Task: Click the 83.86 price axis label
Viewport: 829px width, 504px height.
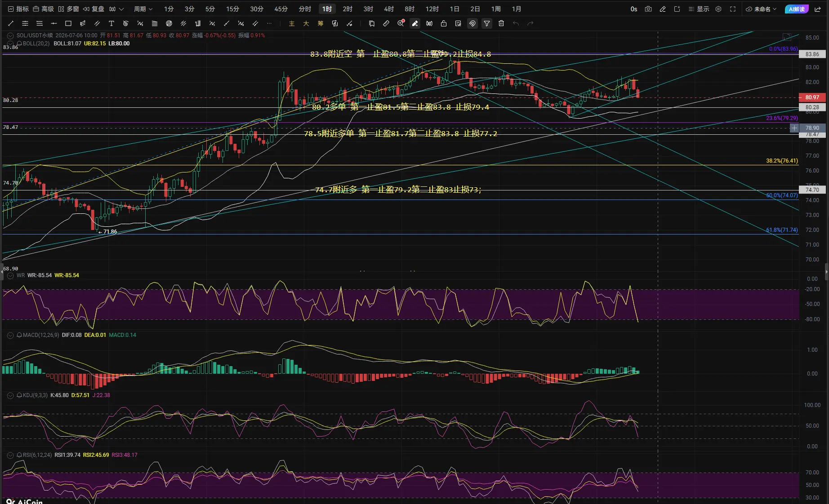Action: click(x=812, y=54)
